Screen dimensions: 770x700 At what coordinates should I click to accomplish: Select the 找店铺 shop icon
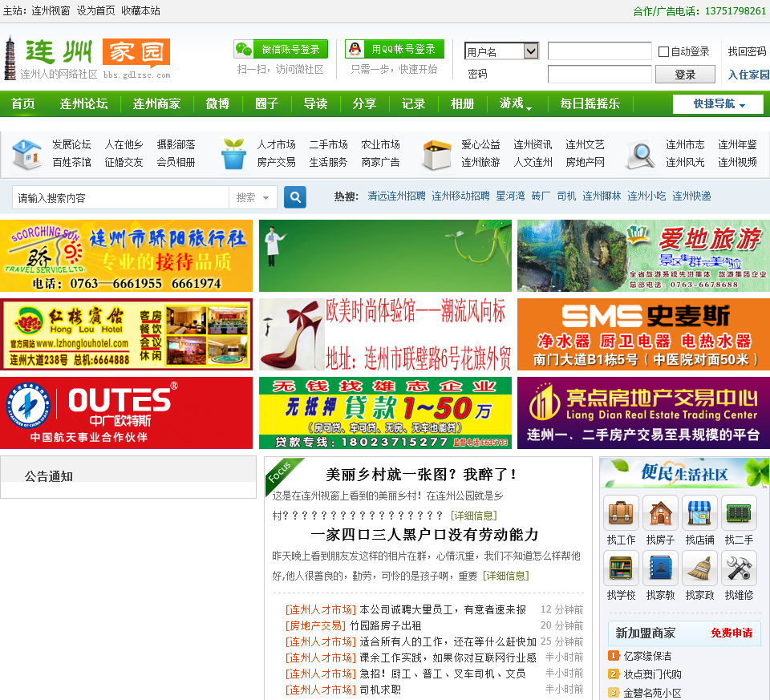pos(699,513)
